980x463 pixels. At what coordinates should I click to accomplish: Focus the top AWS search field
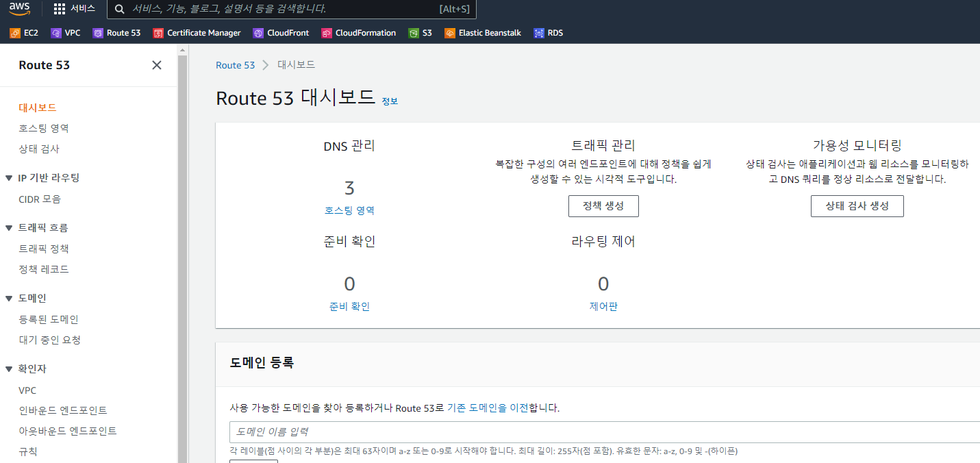(x=291, y=10)
